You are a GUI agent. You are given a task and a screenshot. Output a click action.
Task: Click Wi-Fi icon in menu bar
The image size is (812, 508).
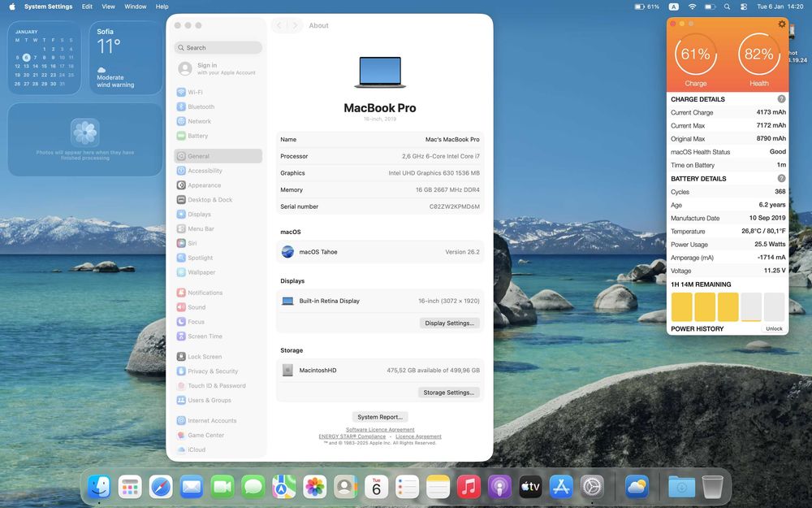point(693,7)
